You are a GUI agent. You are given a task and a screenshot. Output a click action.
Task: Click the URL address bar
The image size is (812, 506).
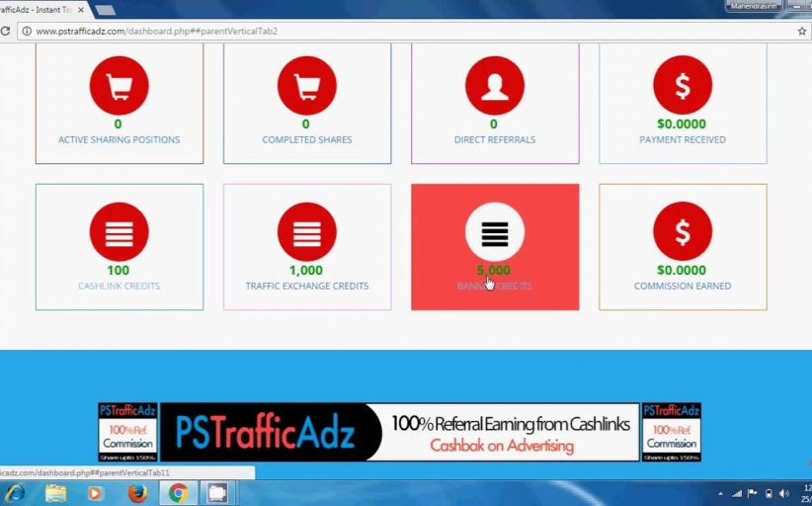[x=395, y=31]
